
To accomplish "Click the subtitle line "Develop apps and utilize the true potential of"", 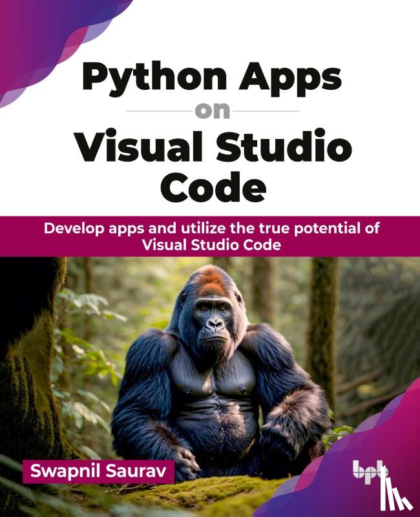I will [x=212, y=228].
